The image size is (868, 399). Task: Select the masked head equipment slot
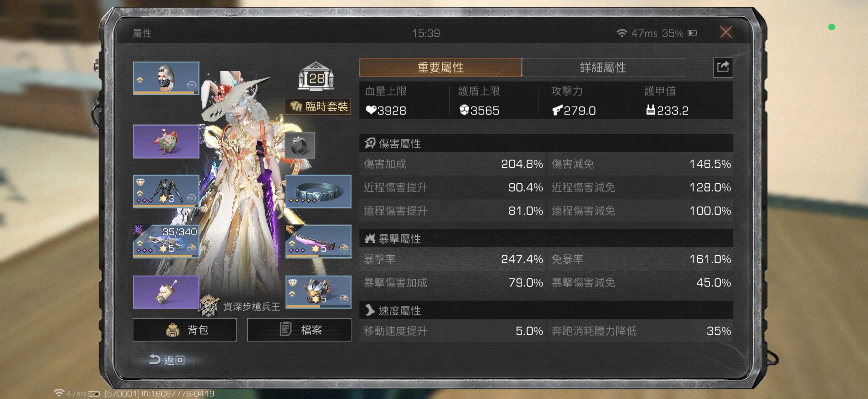coord(166,78)
